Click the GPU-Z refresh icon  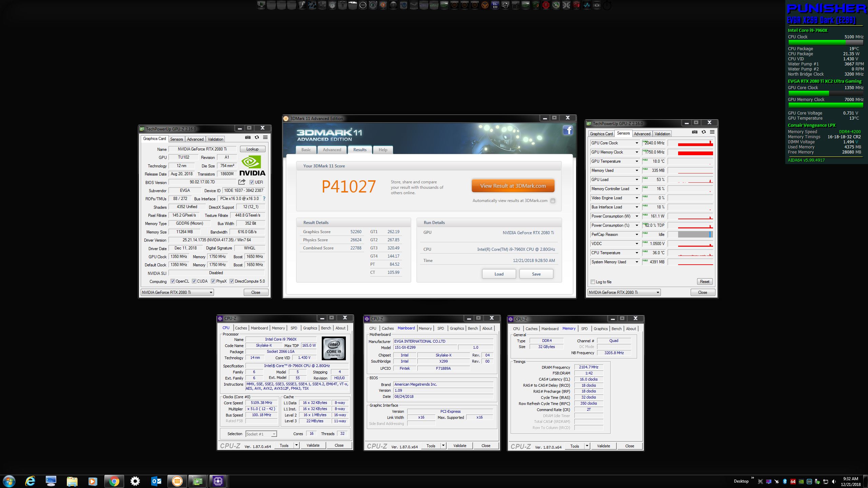tap(257, 138)
